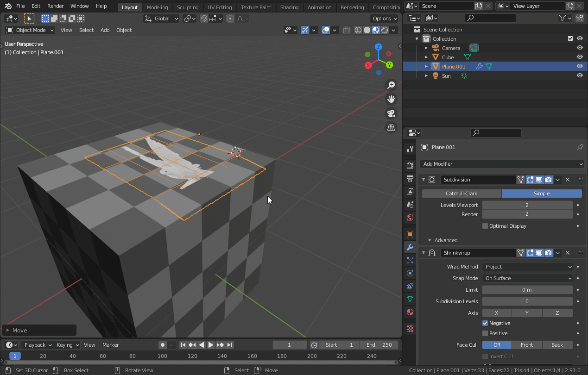The width and height of the screenshot is (588, 375).
Task: Enable the Positive axis checkbox
Action: coord(485,333)
